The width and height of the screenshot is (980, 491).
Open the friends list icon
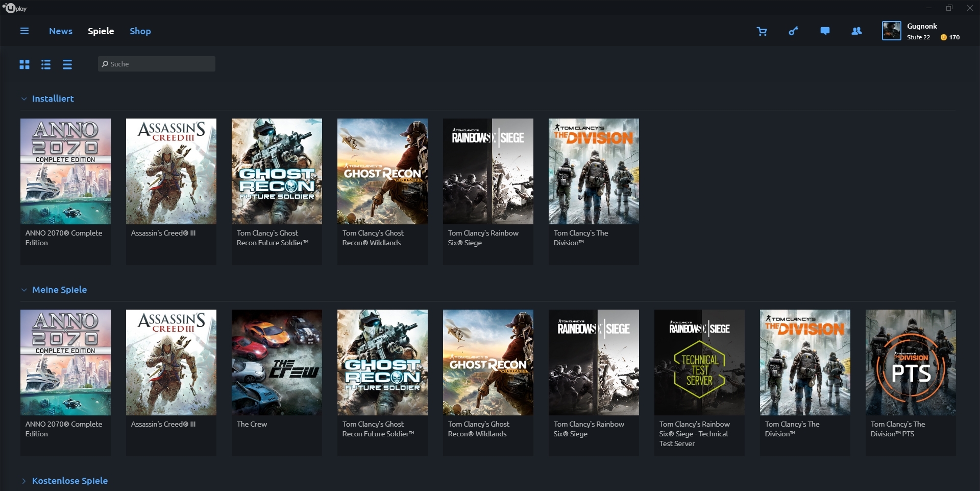tap(856, 31)
